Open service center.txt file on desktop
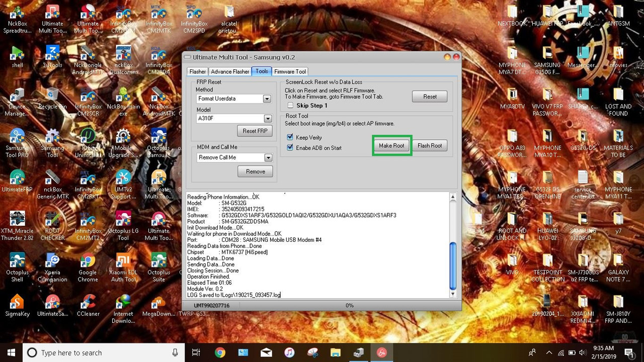Screen dimensions: 644x362 pyautogui.click(x=583, y=185)
